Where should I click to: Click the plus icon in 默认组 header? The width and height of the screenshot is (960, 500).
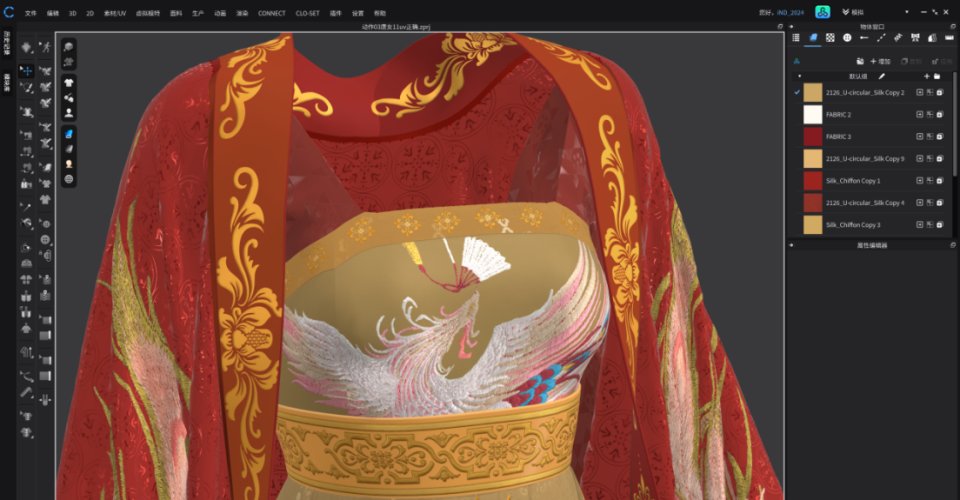coord(926,76)
